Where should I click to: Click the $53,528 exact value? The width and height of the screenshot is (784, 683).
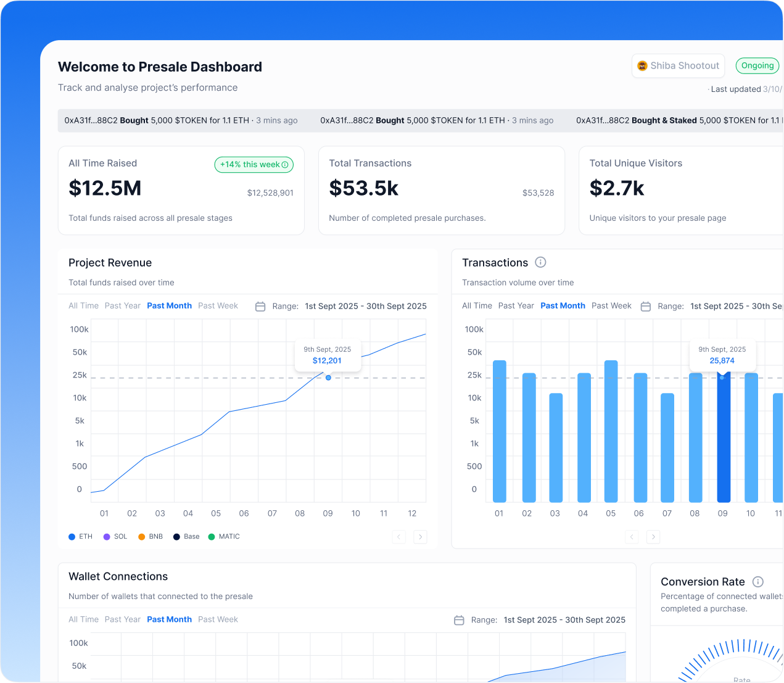tap(538, 193)
